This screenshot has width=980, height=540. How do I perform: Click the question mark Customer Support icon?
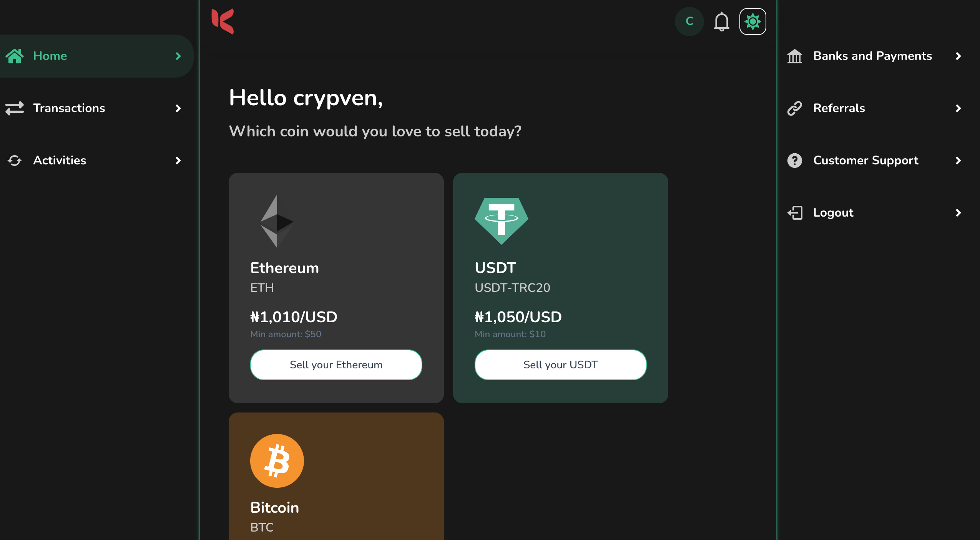[795, 160]
